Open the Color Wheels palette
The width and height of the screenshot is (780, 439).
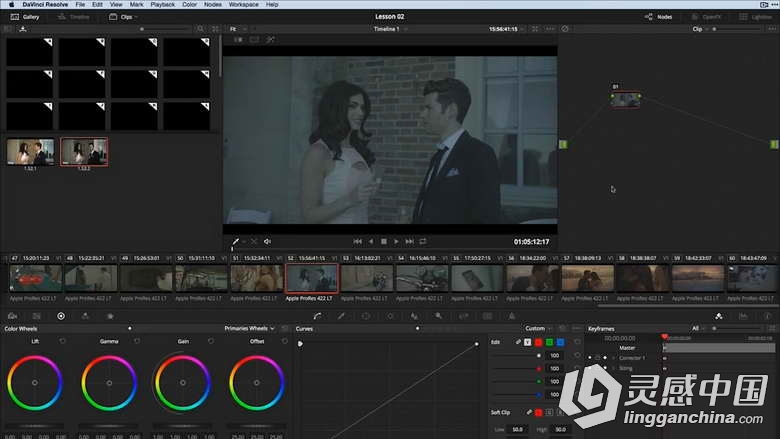tap(61, 316)
